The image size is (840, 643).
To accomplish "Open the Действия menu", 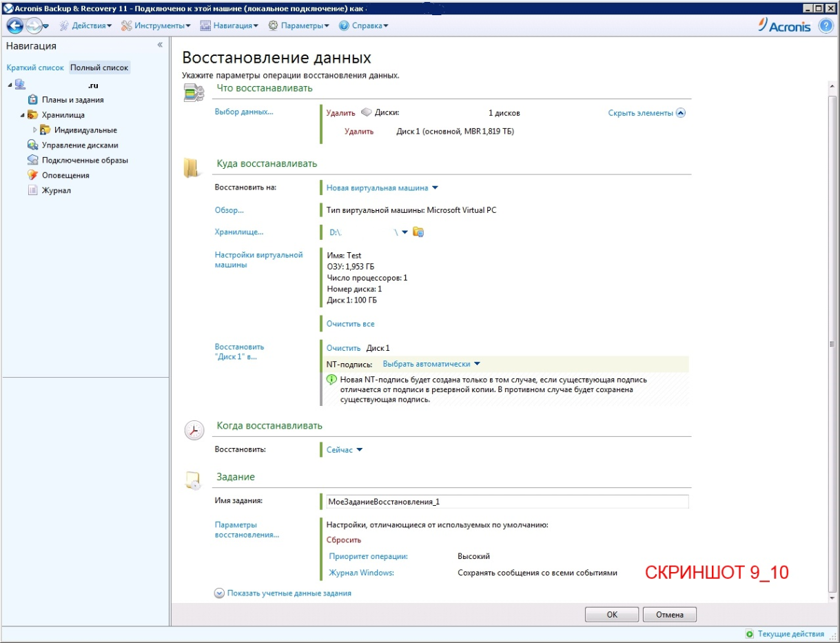I will [x=85, y=25].
